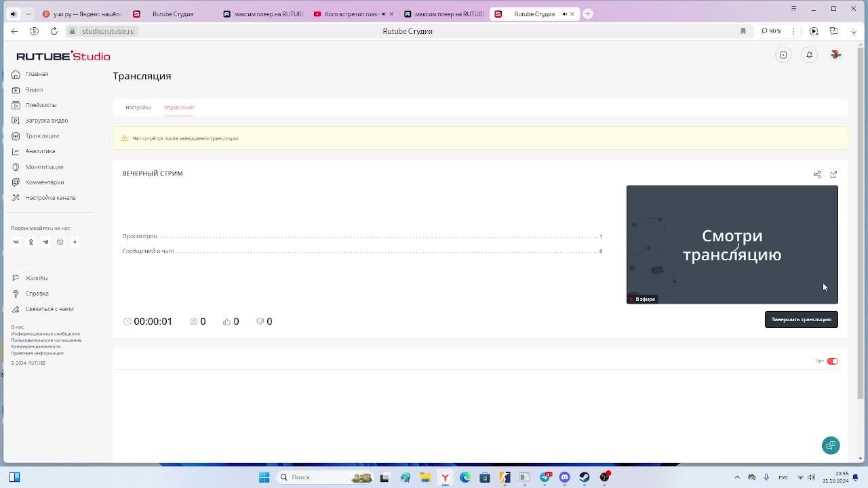Open the О нас link
Image resolution: width=868 pixels, height=488 pixels.
pyautogui.click(x=17, y=327)
